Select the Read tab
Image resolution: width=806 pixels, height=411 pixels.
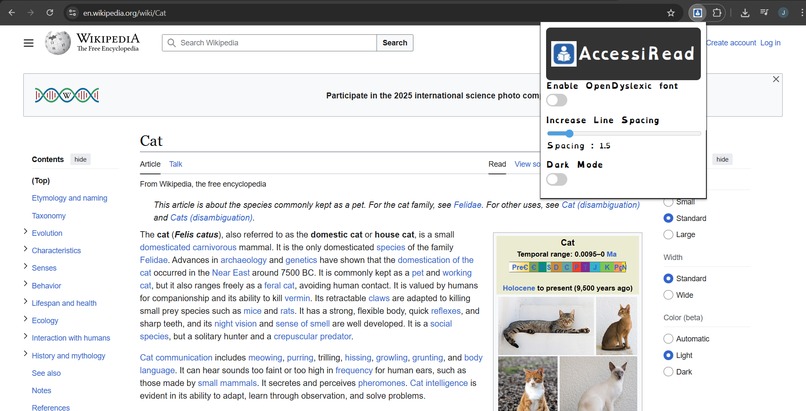[497, 164]
